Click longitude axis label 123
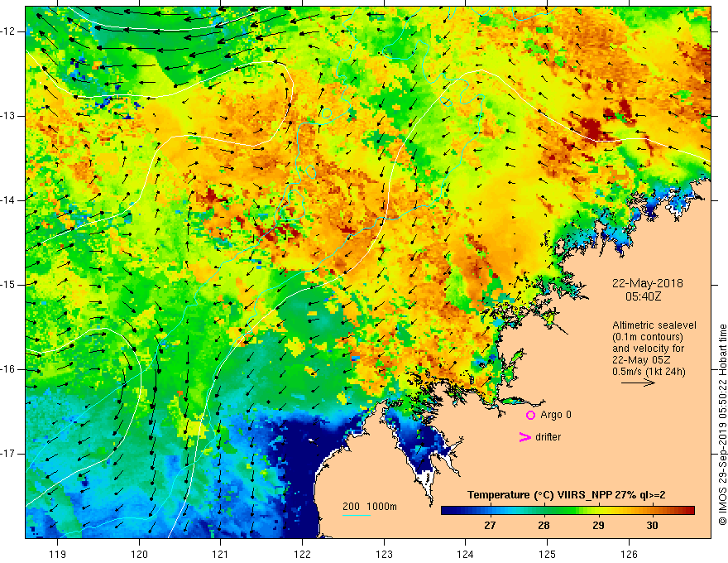 (x=384, y=554)
